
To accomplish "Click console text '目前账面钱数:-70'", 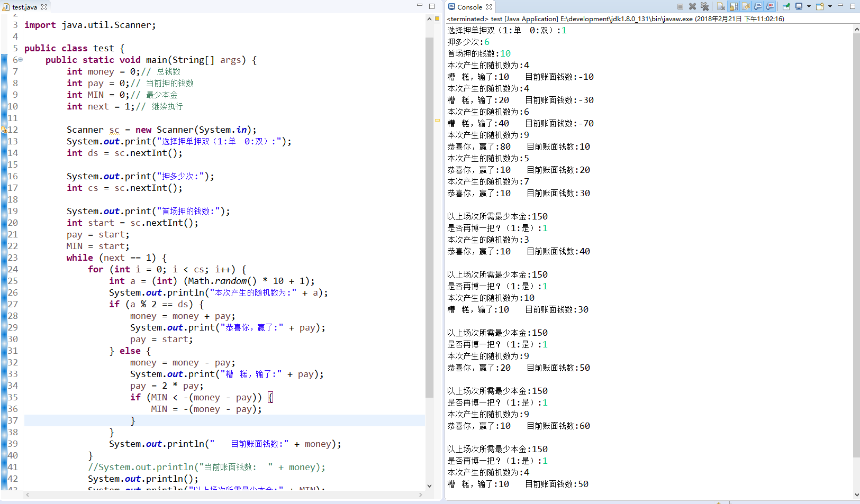I will point(559,123).
